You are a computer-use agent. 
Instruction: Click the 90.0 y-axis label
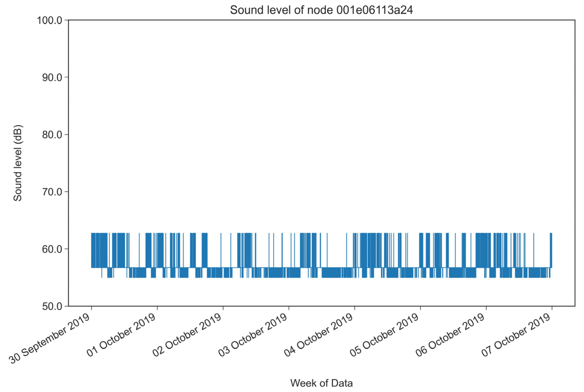(x=52, y=77)
